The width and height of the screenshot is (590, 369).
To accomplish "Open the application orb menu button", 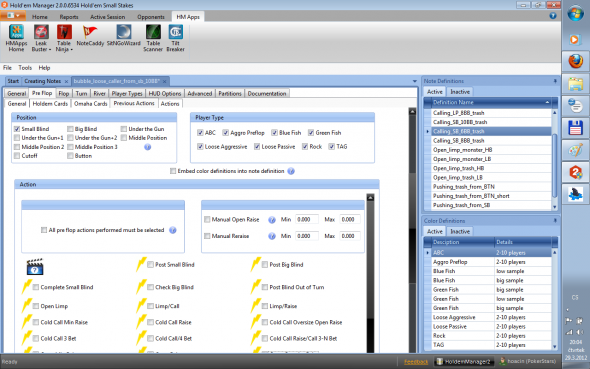I will coord(13,16).
